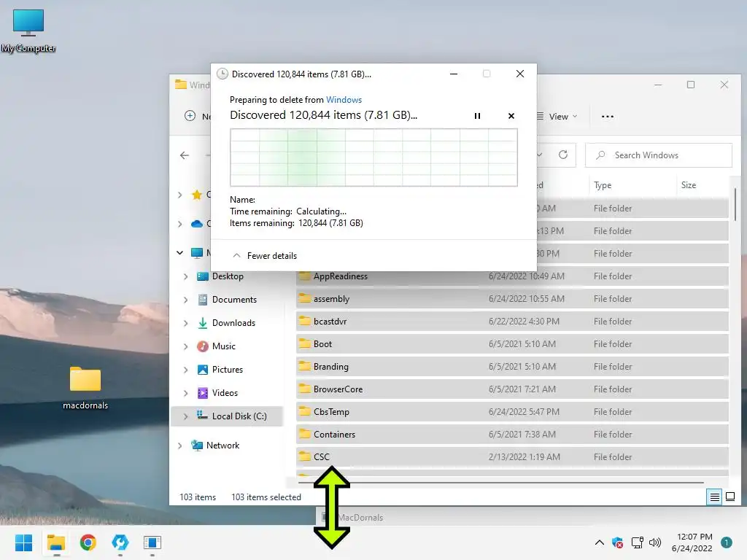Open the Windows link in delete dialog
747x560 pixels.
[x=344, y=99]
